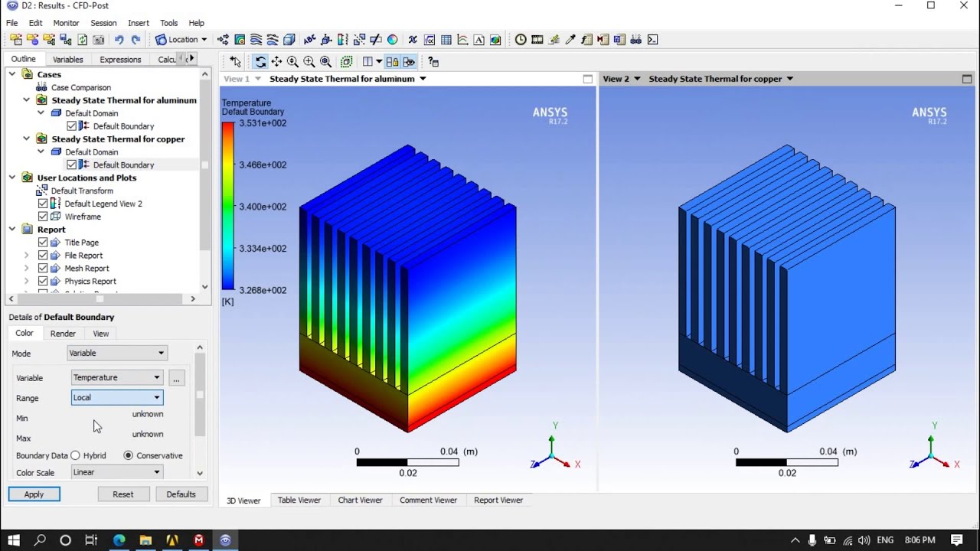Open the Location dropdown in toolbar

tap(181, 39)
